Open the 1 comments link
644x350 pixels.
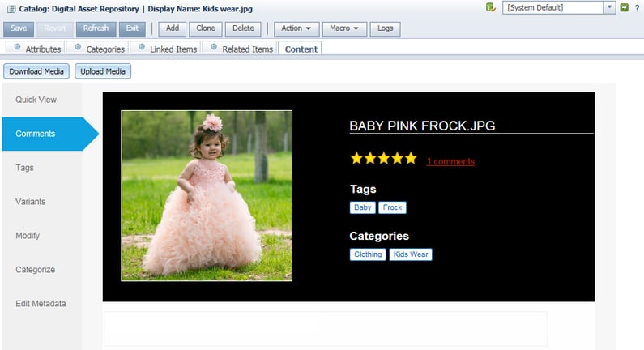(450, 161)
